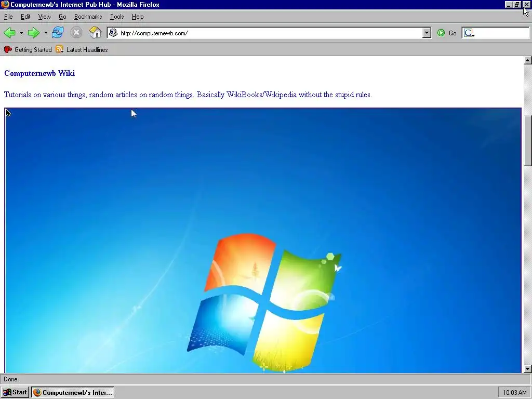This screenshot has width=532, height=399.
Task: Open the Latest Headlines feed bookmark
Action: coord(82,50)
